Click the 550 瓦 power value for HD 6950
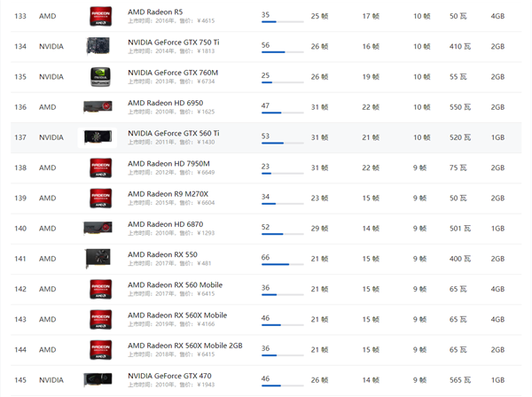532x397 pixels. [x=460, y=107]
